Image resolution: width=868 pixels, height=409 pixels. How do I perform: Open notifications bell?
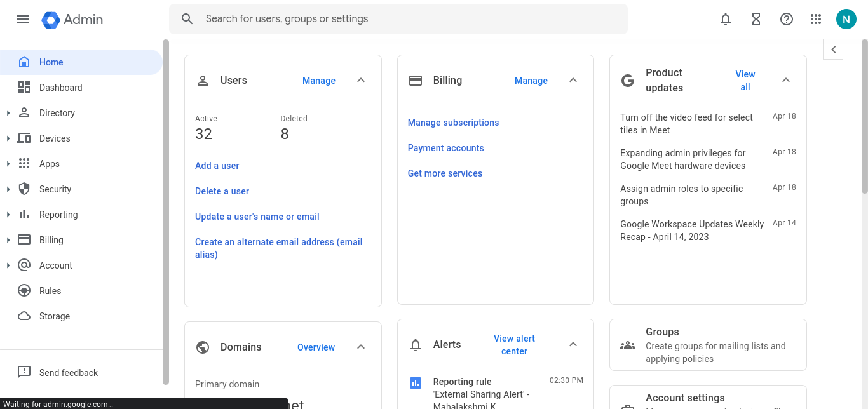coord(726,19)
